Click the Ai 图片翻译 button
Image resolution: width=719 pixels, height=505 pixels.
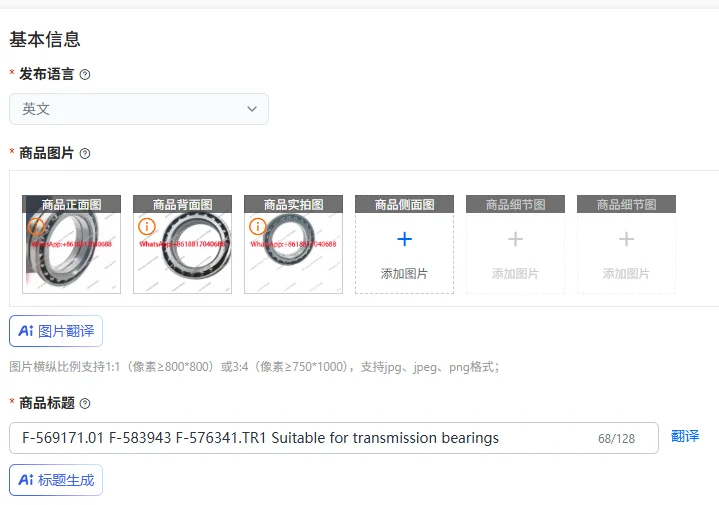pyautogui.click(x=56, y=331)
